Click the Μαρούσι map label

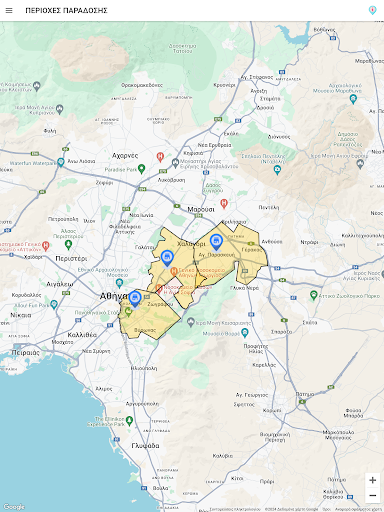201,209
